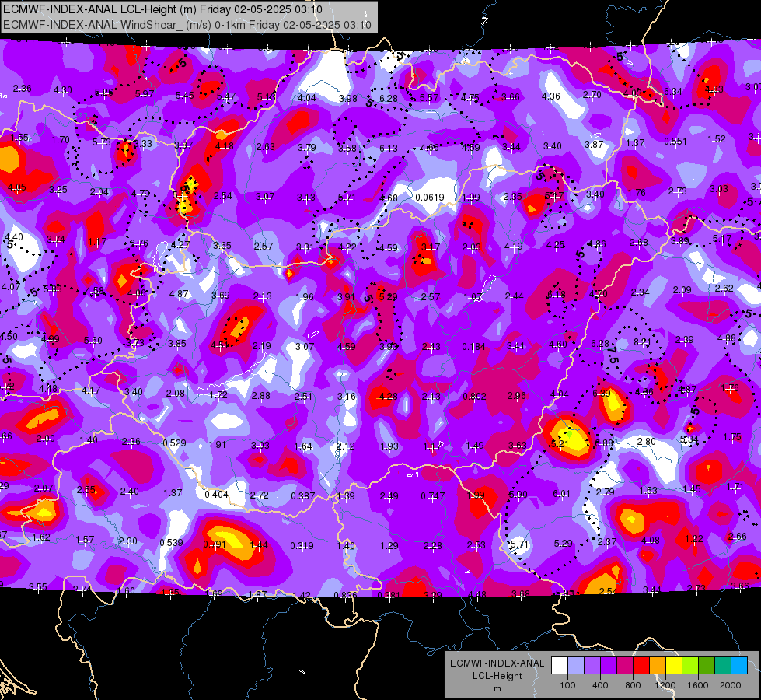This screenshot has height=700, width=761.
Task: Click the wind shear value 0.802
Action: (474, 397)
